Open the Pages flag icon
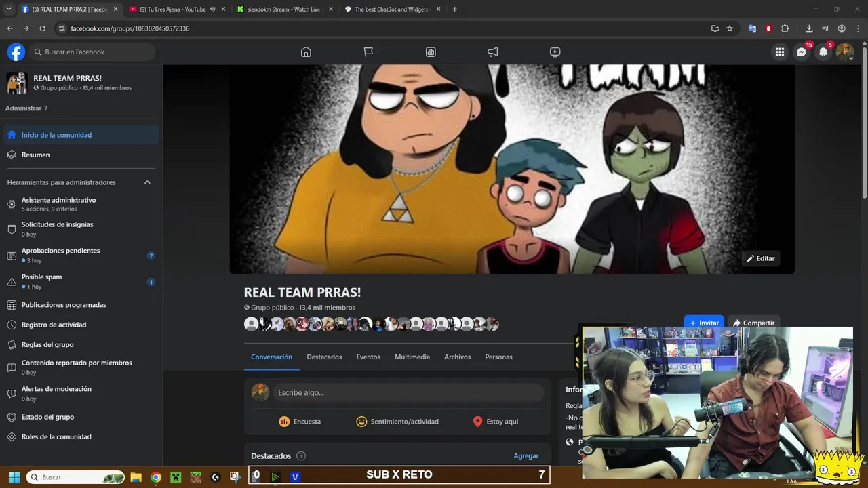Viewport: 868px width, 488px height. (x=368, y=52)
